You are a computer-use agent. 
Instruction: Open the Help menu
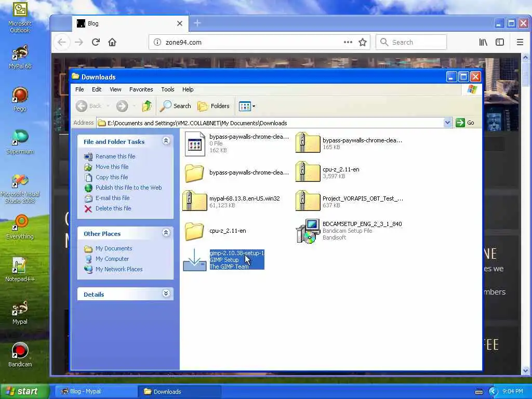(x=188, y=89)
